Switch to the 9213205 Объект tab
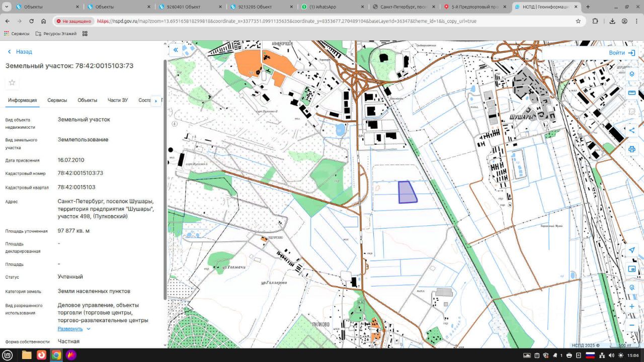The image size is (644, 362). pos(261,7)
